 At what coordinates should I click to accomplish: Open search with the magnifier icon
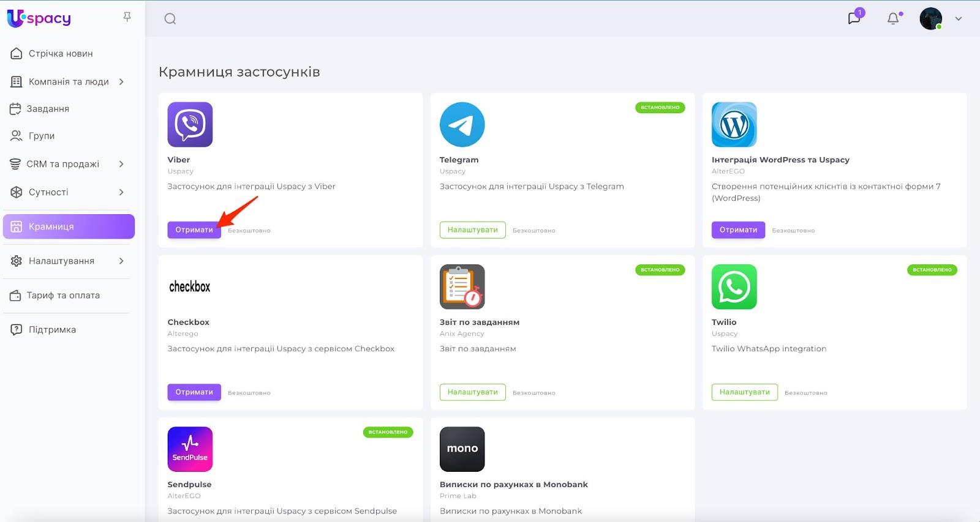tap(170, 19)
